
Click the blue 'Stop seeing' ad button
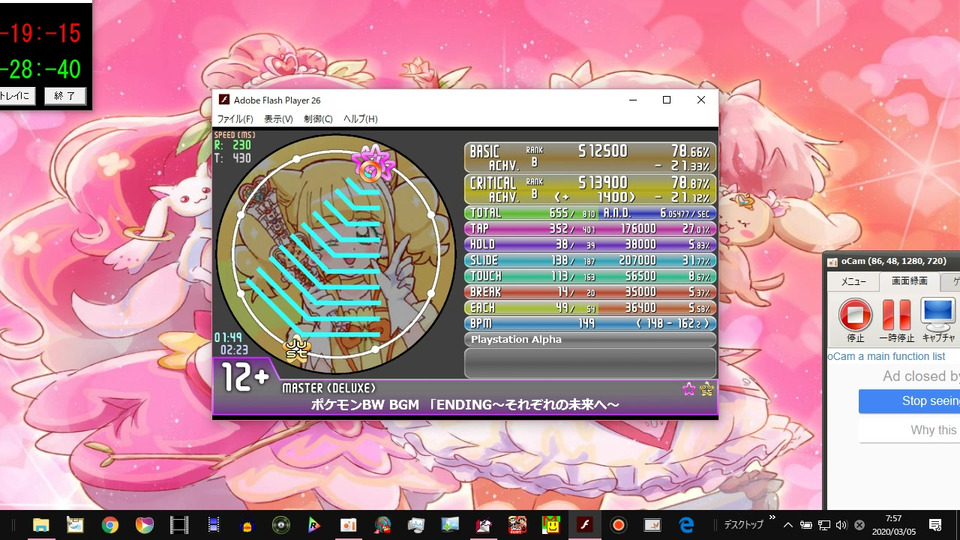pos(909,401)
